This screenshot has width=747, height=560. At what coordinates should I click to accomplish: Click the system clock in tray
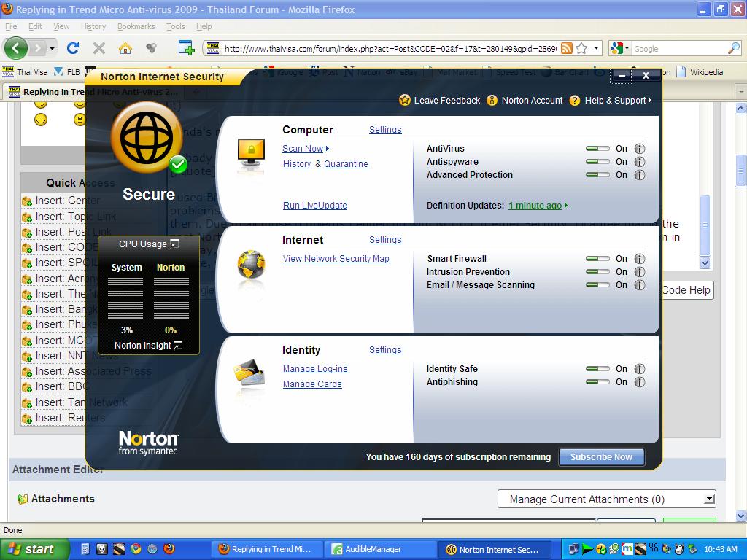click(721, 549)
